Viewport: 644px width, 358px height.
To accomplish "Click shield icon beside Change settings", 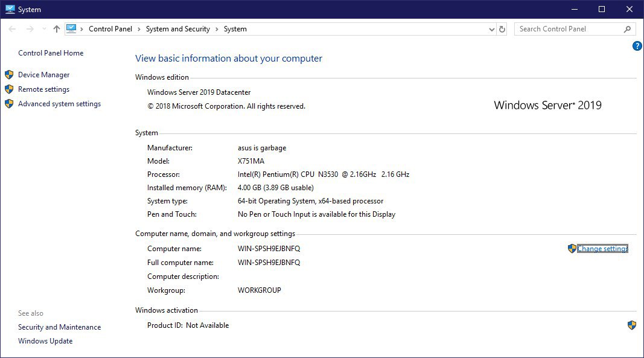I will 572,249.
